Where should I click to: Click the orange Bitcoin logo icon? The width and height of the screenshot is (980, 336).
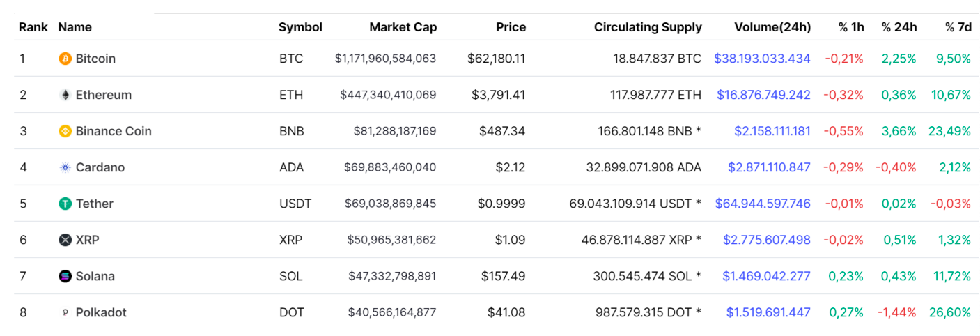[x=65, y=59]
